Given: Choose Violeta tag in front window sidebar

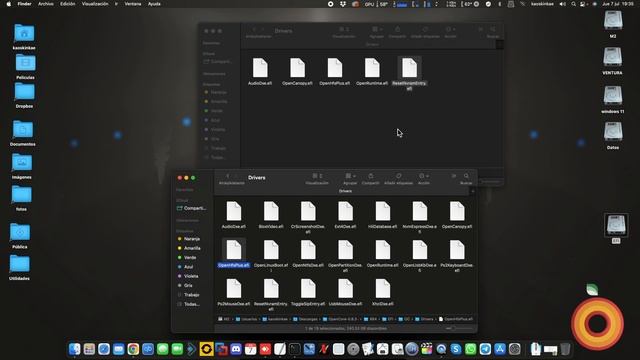Looking at the screenshot, I should point(188,276).
